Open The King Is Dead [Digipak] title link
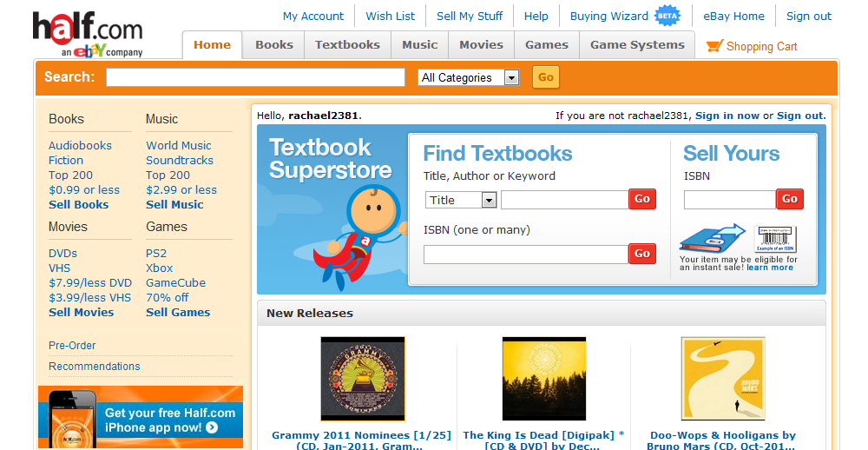Image resolution: width=868 pixels, height=450 pixels. pos(543,441)
